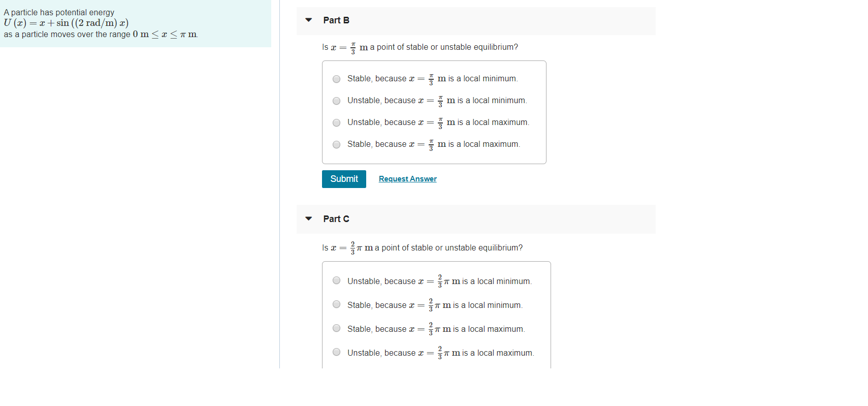Select 'Unstable, because x = π/3 m is a local maximum'

(336, 123)
